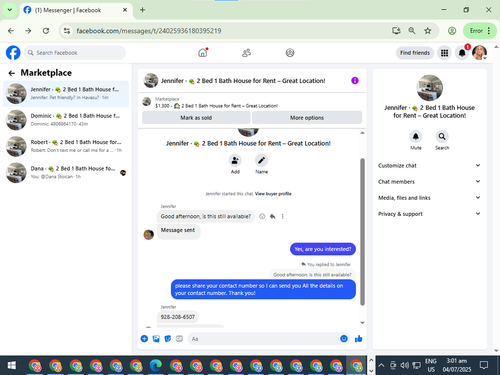
Task: Open the Groups icon in top navigation
Action: 290,53
